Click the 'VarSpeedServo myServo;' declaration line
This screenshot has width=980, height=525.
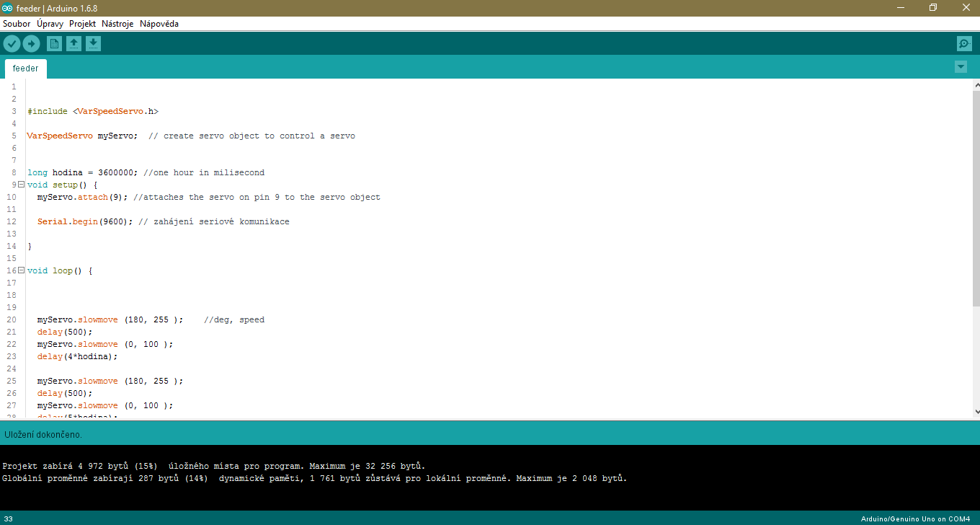(82, 136)
